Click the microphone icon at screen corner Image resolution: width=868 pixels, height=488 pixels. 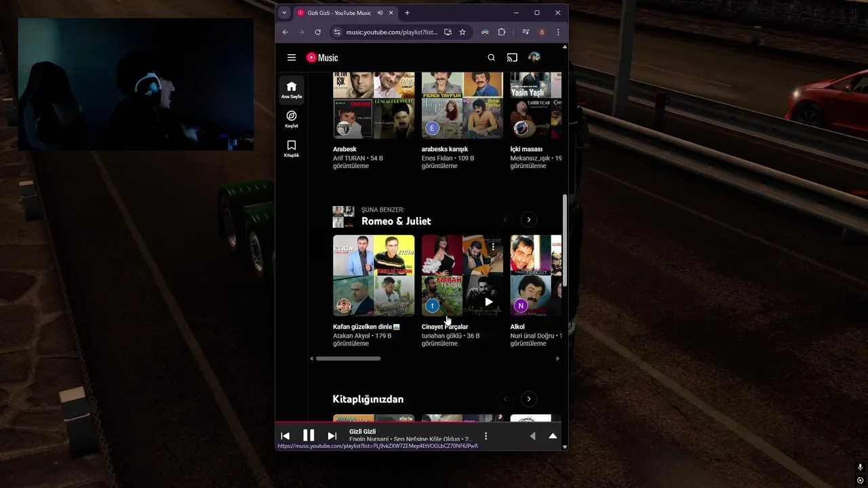860,468
